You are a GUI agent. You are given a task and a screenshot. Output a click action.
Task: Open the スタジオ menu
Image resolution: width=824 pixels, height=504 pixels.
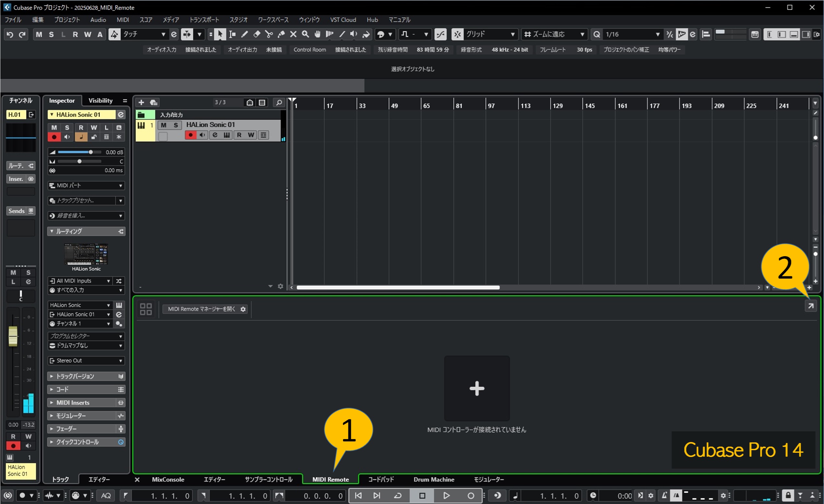(x=238, y=20)
